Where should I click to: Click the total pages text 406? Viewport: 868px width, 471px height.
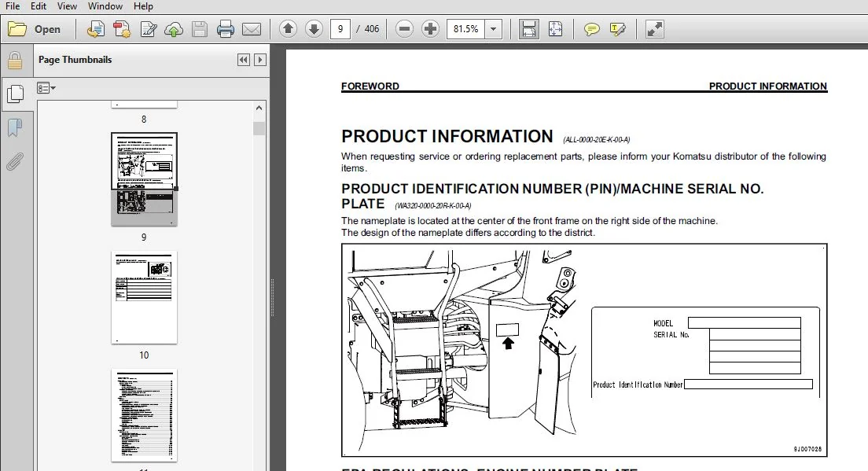tap(372, 29)
